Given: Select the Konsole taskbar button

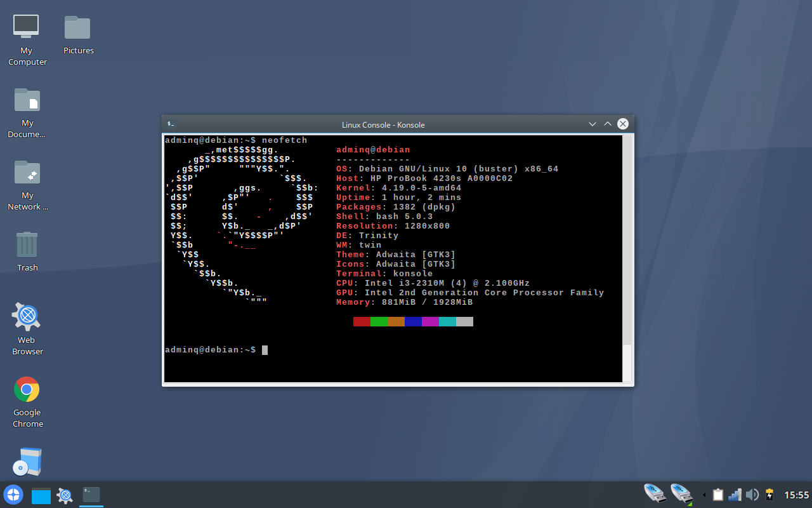Looking at the screenshot, I should pos(91,495).
